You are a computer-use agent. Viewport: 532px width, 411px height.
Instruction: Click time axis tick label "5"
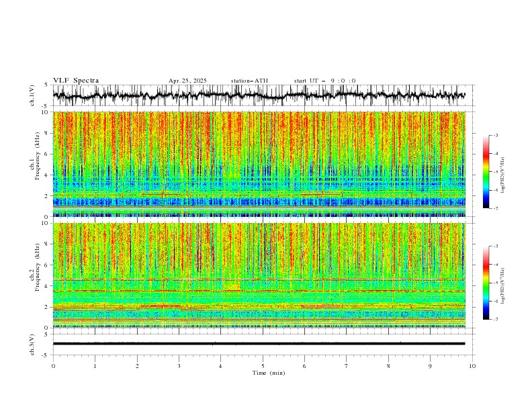[263, 366]
